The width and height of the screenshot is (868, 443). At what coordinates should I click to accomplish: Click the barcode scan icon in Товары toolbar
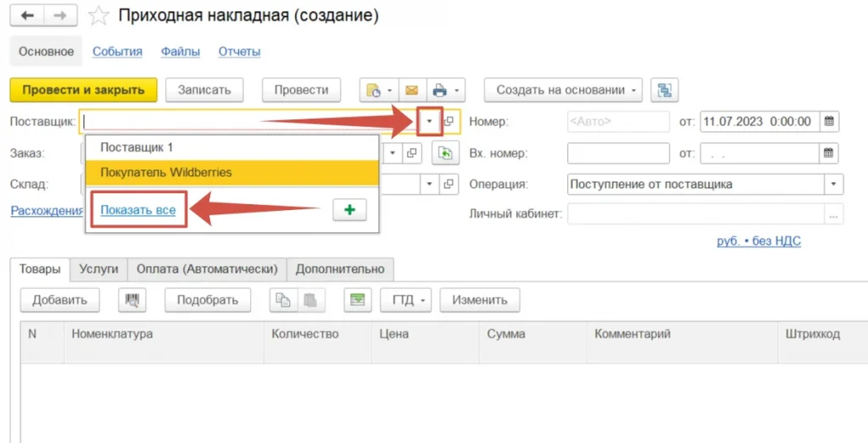(x=132, y=300)
